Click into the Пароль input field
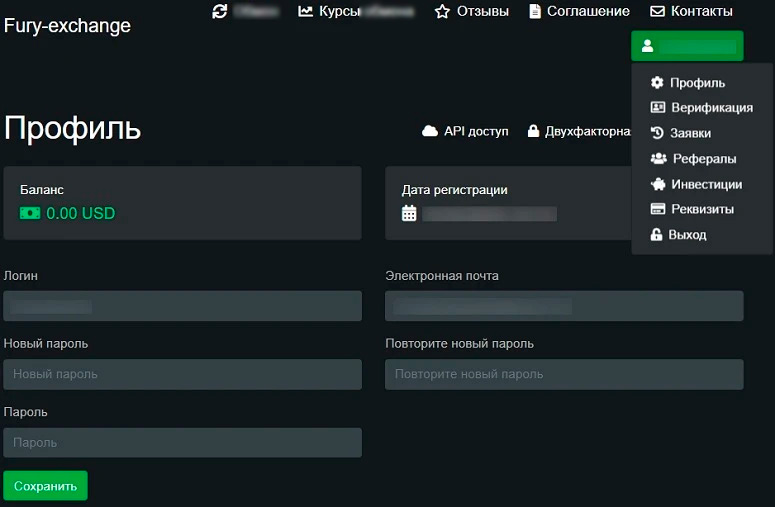This screenshot has width=775, height=507. [x=182, y=442]
